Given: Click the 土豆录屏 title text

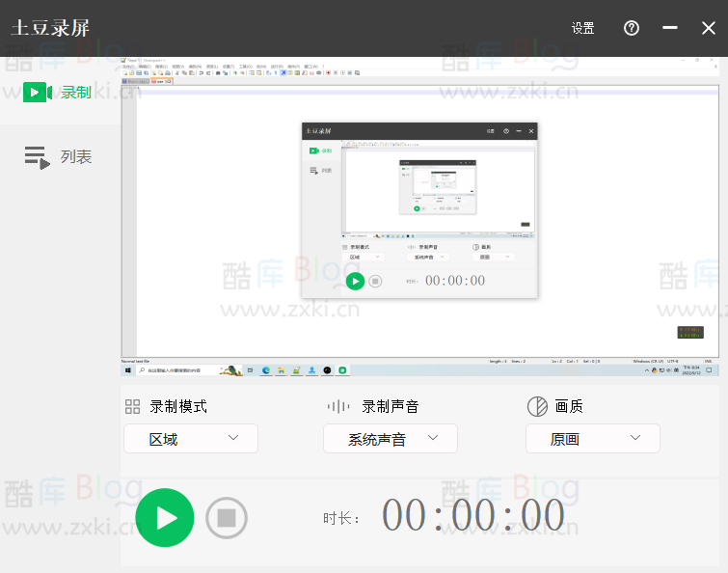Looking at the screenshot, I should click(x=50, y=28).
